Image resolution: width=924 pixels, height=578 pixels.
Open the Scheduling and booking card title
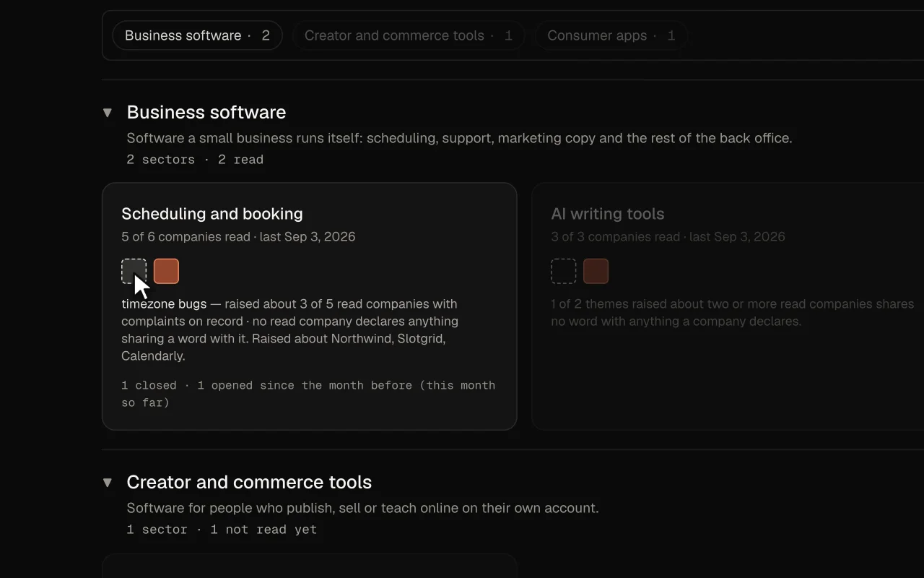click(x=212, y=214)
